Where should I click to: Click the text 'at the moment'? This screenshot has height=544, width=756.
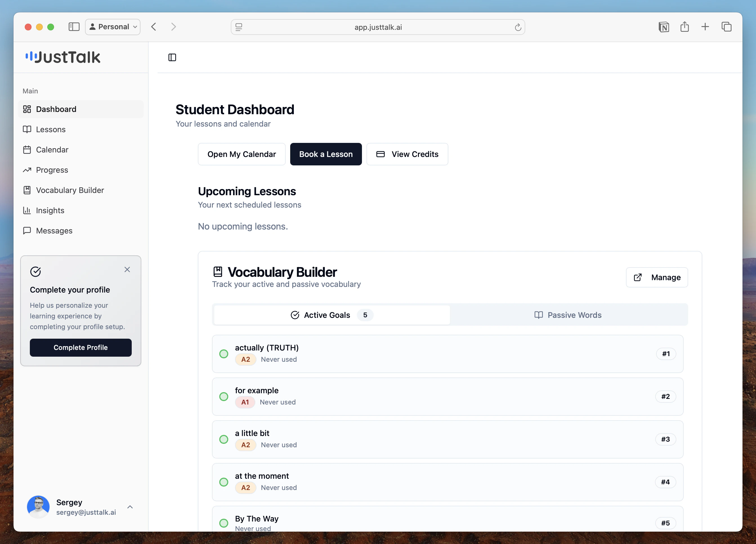coord(262,476)
